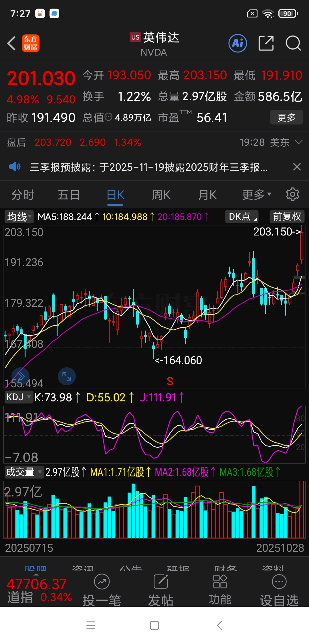Tap the red S signal marker

[170, 381]
